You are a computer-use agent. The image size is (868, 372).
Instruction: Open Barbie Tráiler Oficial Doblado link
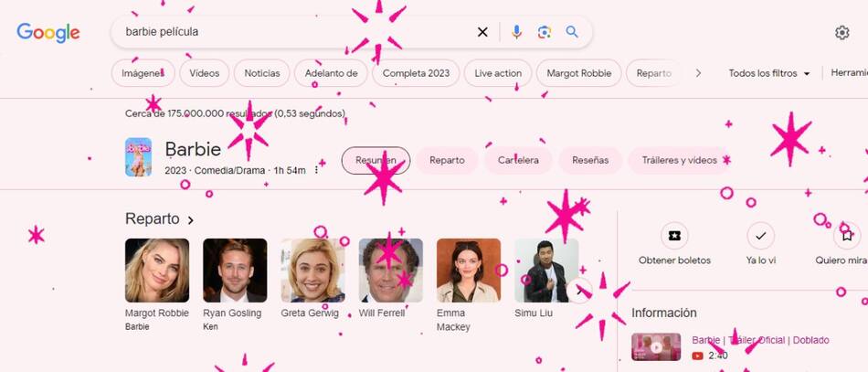pos(760,340)
